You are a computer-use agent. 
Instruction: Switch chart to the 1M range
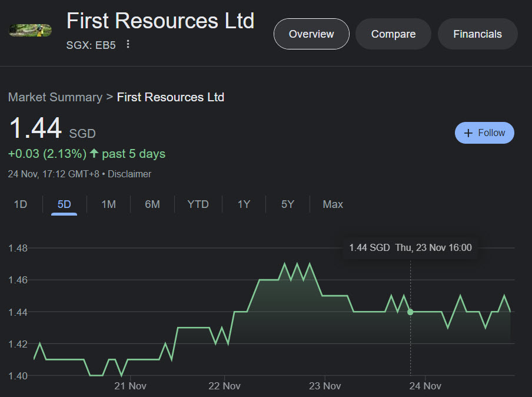point(108,204)
